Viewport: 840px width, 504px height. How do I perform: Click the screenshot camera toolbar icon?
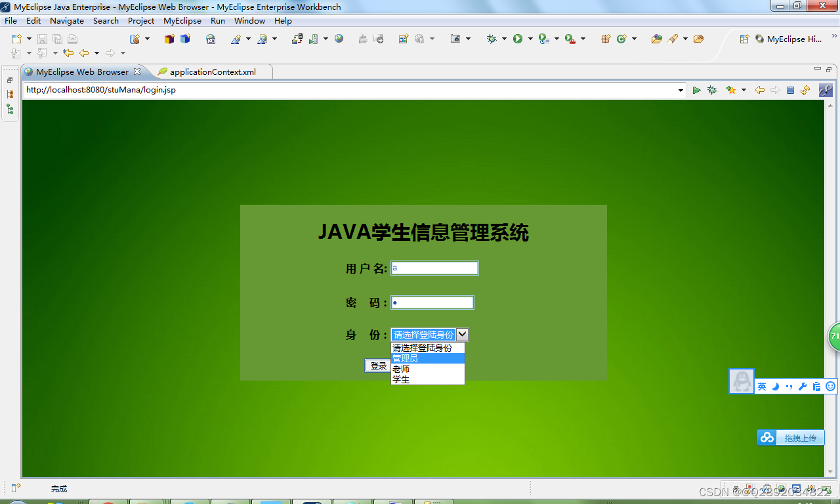[455, 39]
